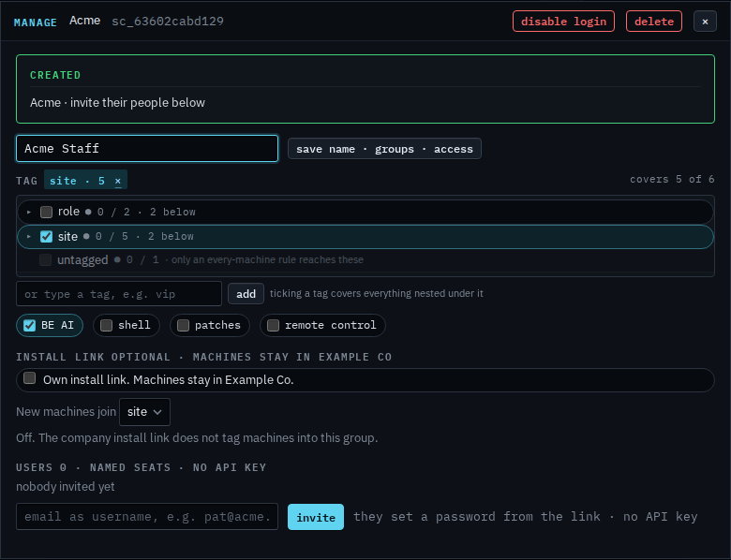731x560 pixels.
Task: Click the 'Off. The company install link' note
Action: coord(197,438)
